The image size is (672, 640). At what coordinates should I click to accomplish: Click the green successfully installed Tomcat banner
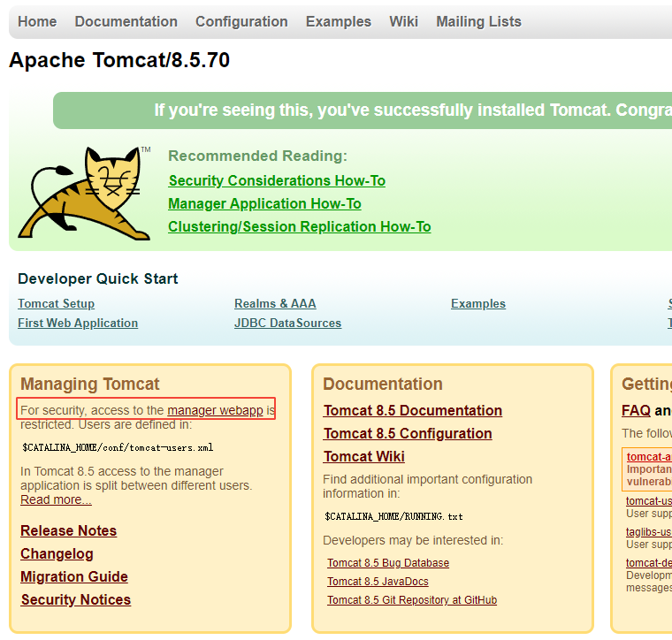coord(363,110)
